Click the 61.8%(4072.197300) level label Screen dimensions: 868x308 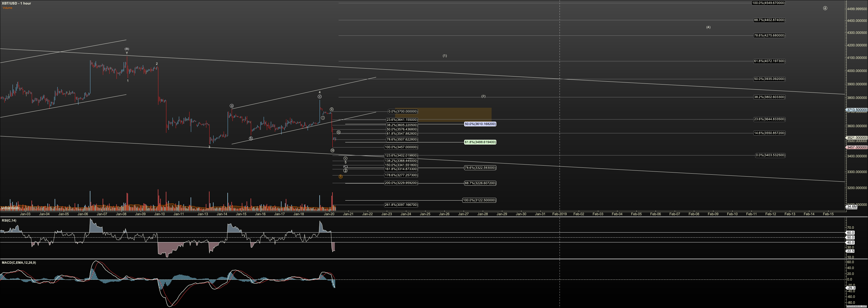tap(770, 61)
